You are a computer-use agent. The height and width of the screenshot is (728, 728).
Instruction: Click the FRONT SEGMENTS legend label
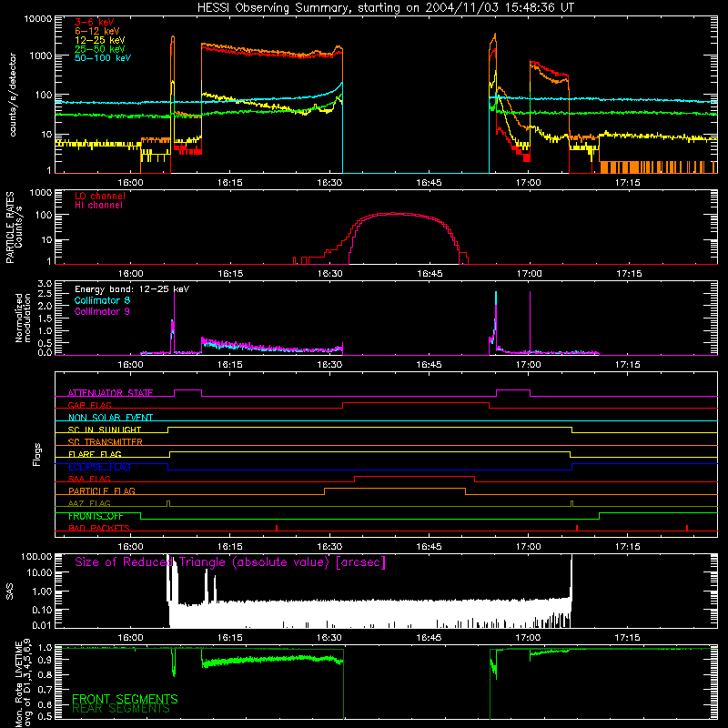pyautogui.click(x=125, y=699)
